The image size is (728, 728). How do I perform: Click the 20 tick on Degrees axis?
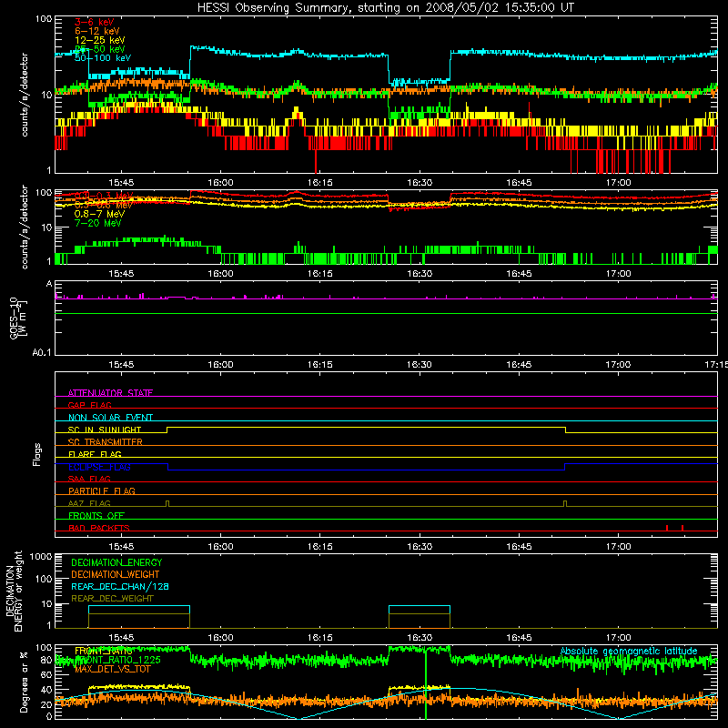(x=46, y=704)
